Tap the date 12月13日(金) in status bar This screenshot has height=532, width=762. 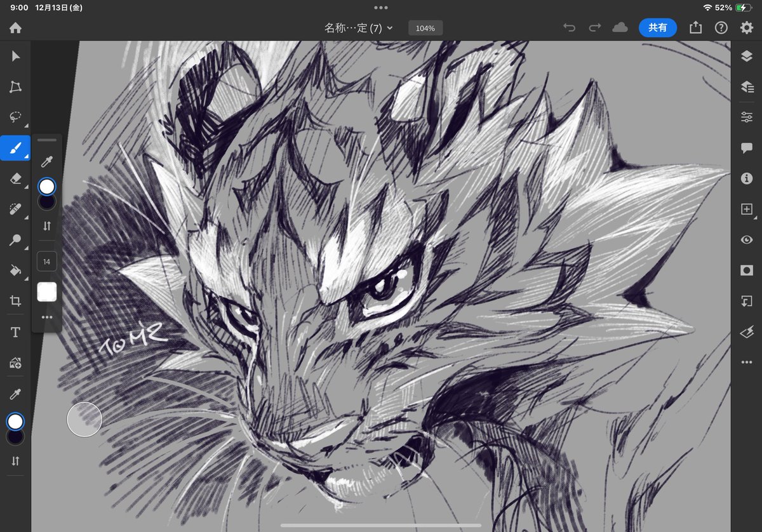point(59,8)
